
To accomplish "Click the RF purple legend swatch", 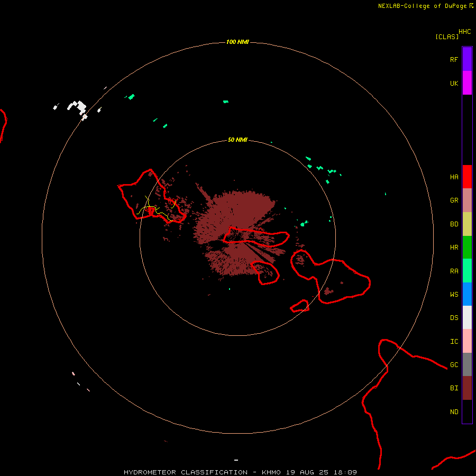I will [467, 59].
